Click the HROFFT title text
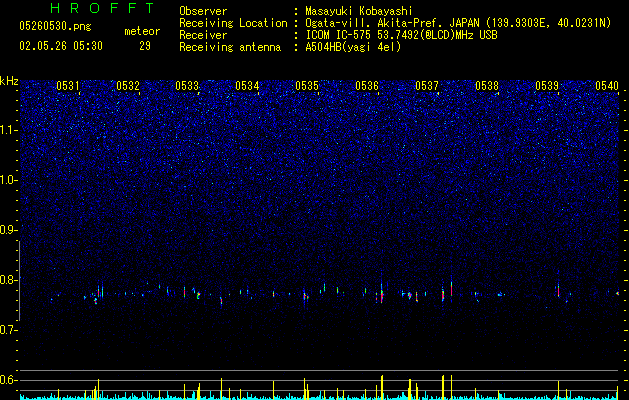The height and width of the screenshot is (400, 629). pos(103,8)
